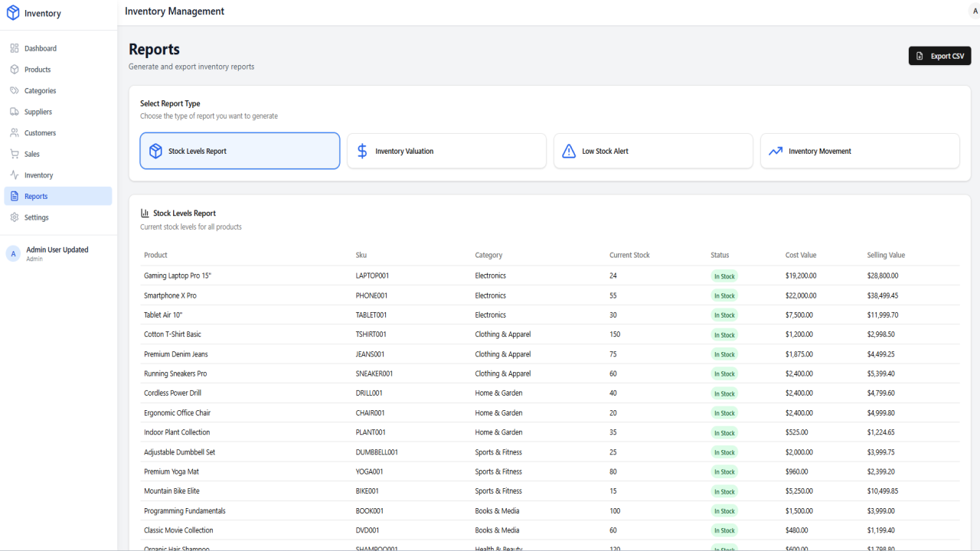Viewport: 980px width, 551px height.
Task: Click the Inventory activity pulse icon
Action: [15, 175]
